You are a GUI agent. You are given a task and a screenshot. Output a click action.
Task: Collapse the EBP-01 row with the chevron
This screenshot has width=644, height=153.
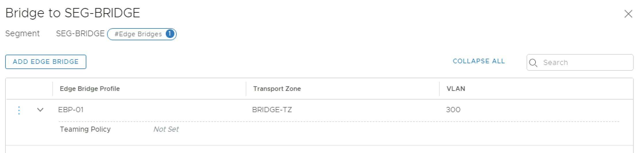(40, 110)
